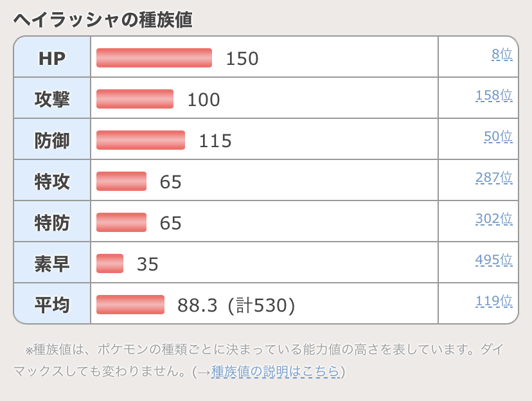Screen dimensions: 532x401
Task: Follow the 種族値の説明はこちら link
Action: [x=276, y=371]
